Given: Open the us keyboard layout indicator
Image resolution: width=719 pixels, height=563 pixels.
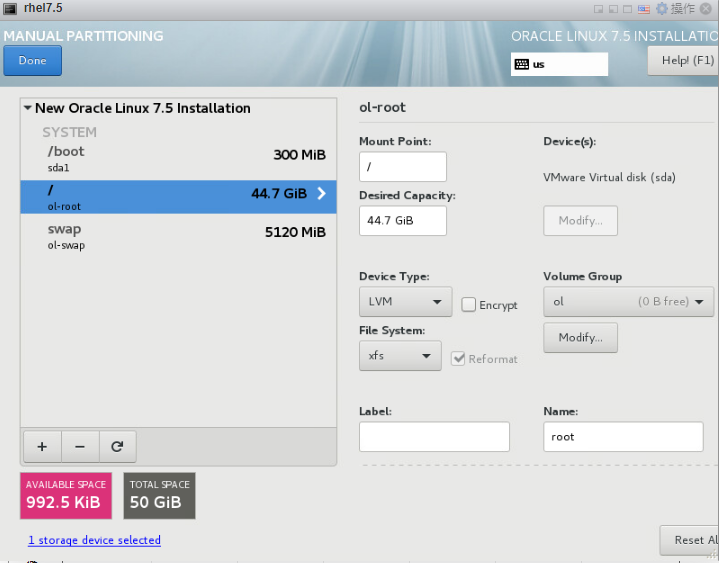Looking at the screenshot, I should [559, 64].
